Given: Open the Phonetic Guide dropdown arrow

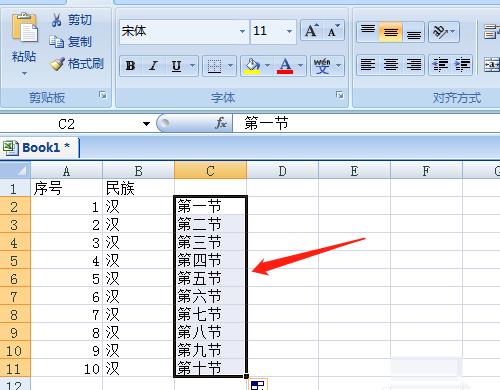Looking at the screenshot, I should coord(339,66).
